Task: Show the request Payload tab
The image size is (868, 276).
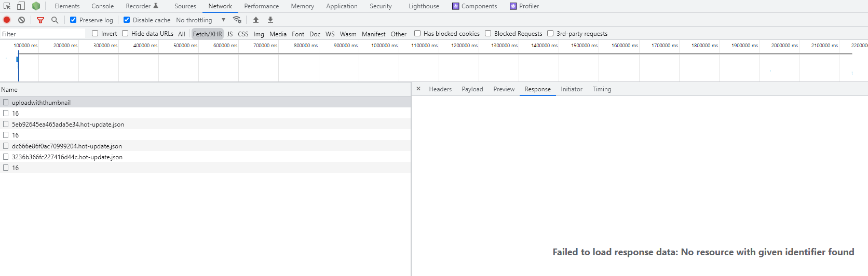Action: click(472, 89)
